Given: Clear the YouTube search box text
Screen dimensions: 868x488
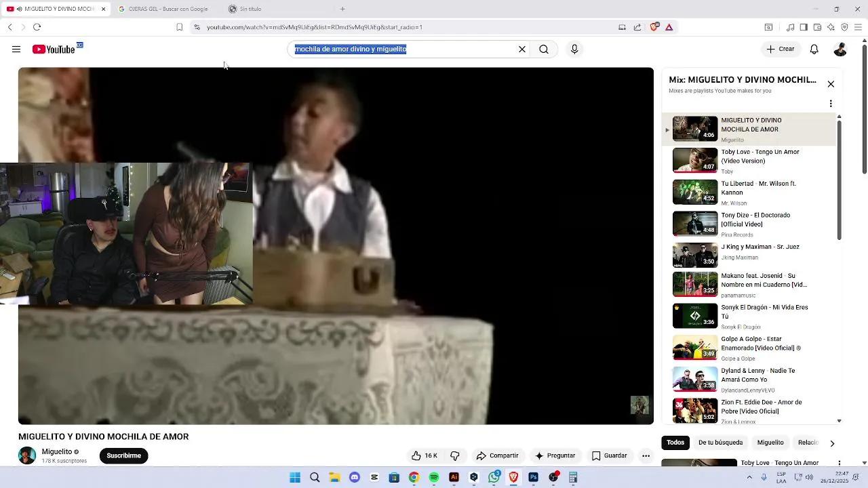Looking at the screenshot, I should 522,49.
